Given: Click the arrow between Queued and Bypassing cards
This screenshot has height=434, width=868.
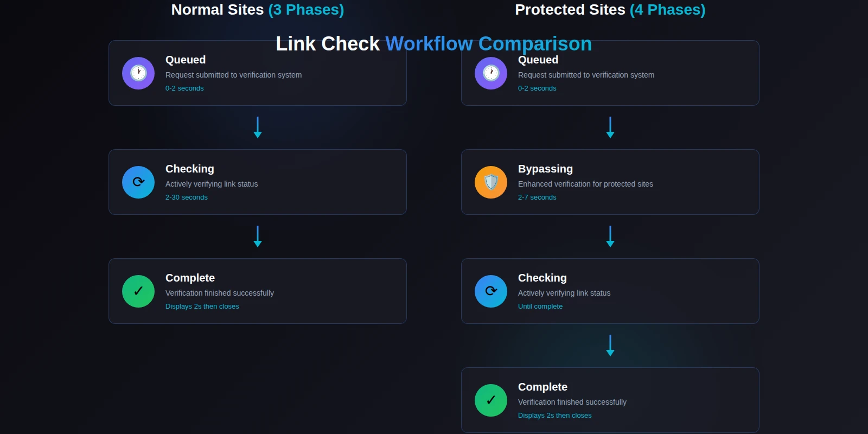Looking at the screenshot, I should tap(610, 127).
